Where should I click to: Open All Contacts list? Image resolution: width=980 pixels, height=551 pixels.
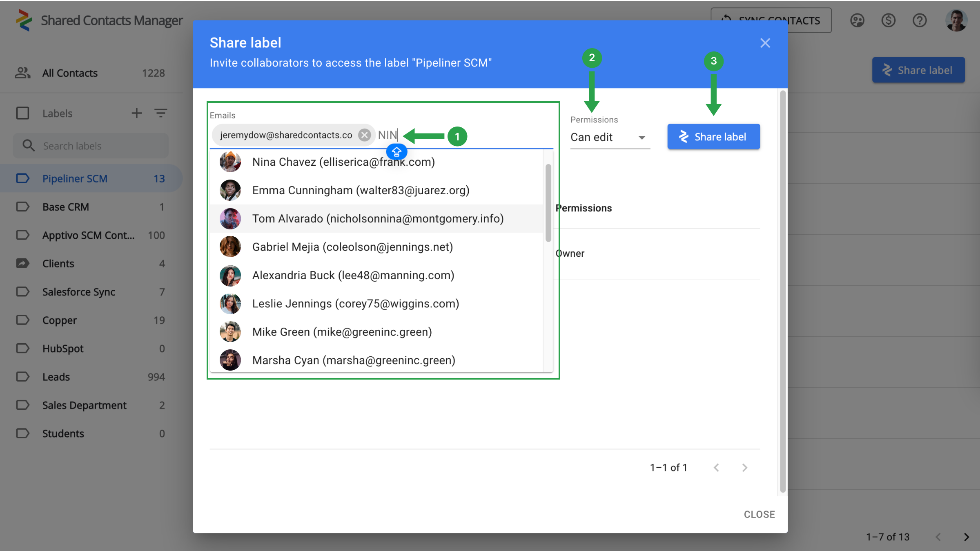(x=91, y=73)
